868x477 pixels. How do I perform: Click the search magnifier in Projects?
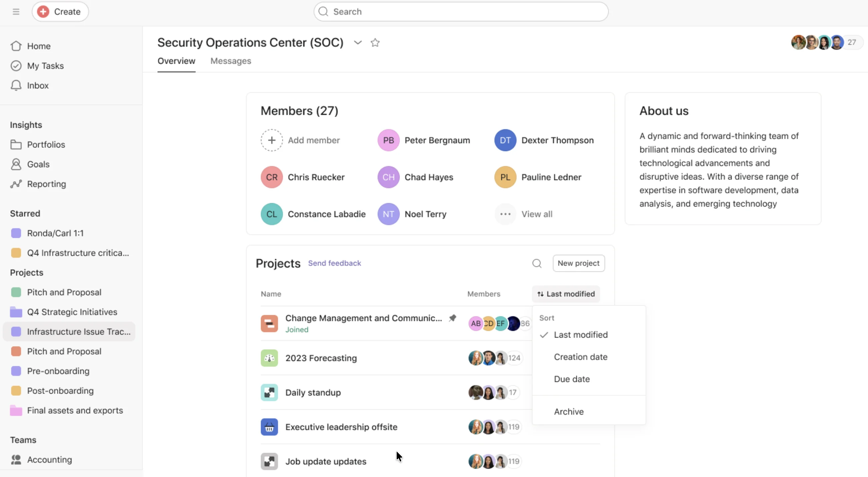[x=537, y=263]
